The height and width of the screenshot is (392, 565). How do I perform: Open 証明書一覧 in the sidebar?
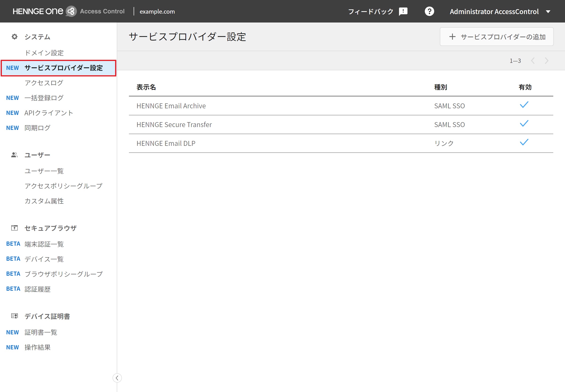click(41, 332)
